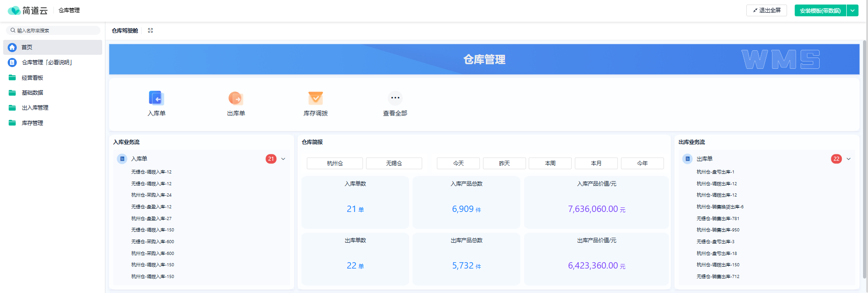This screenshot has height=293, width=868.
Task: Open the 入库产品价值 7,636,060.00 card
Action: (x=597, y=202)
